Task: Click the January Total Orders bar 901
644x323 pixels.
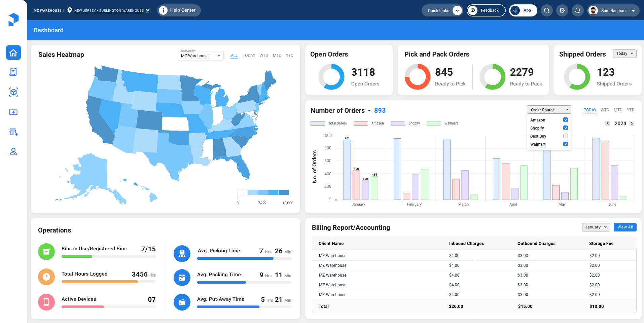Action: coord(347,170)
